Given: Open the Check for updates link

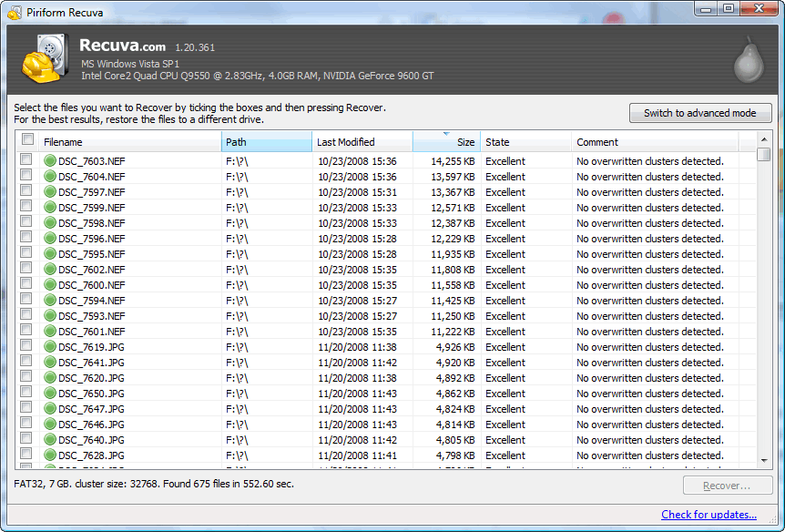Looking at the screenshot, I should pos(709,515).
